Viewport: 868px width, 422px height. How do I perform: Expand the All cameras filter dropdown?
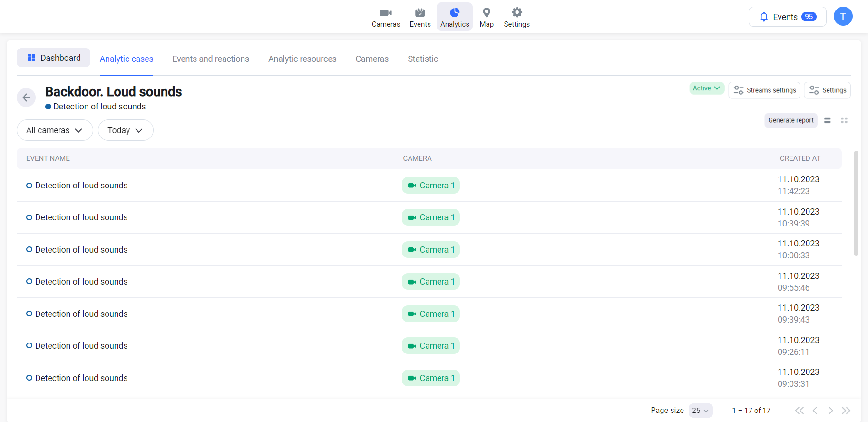coord(55,130)
